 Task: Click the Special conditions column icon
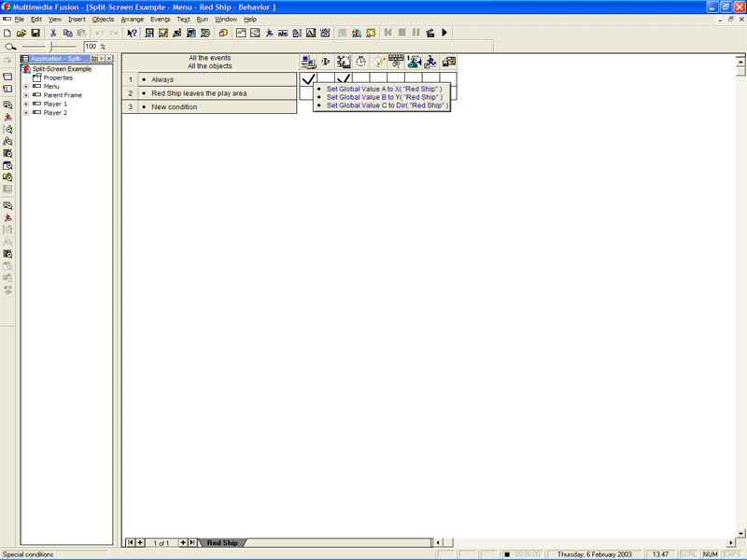pyautogui.click(x=308, y=63)
